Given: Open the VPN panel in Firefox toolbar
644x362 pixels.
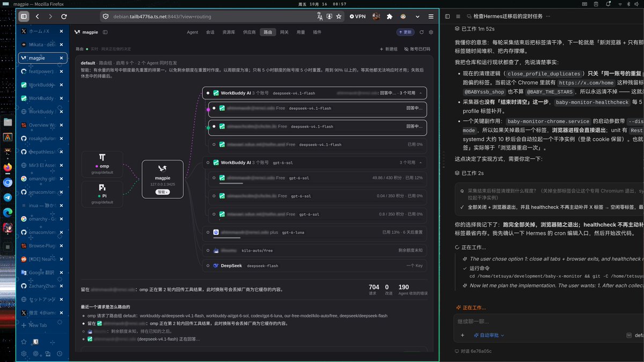Looking at the screenshot, I should click(x=357, y=17).
